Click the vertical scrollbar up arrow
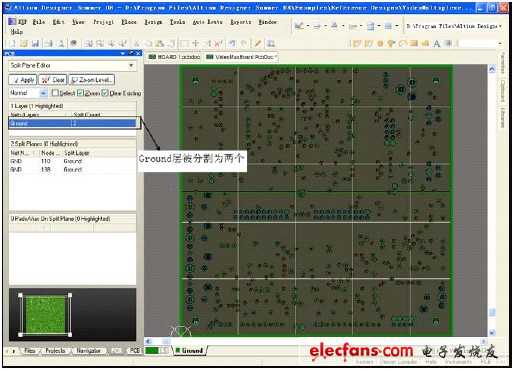Viewport: 513px width, 371px height. click(492, 69)
